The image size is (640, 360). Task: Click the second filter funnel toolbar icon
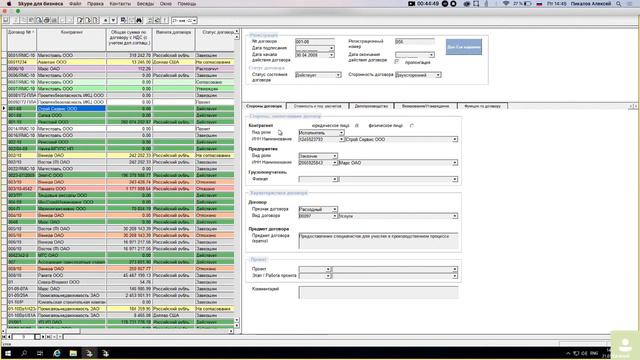coord(88,20)
